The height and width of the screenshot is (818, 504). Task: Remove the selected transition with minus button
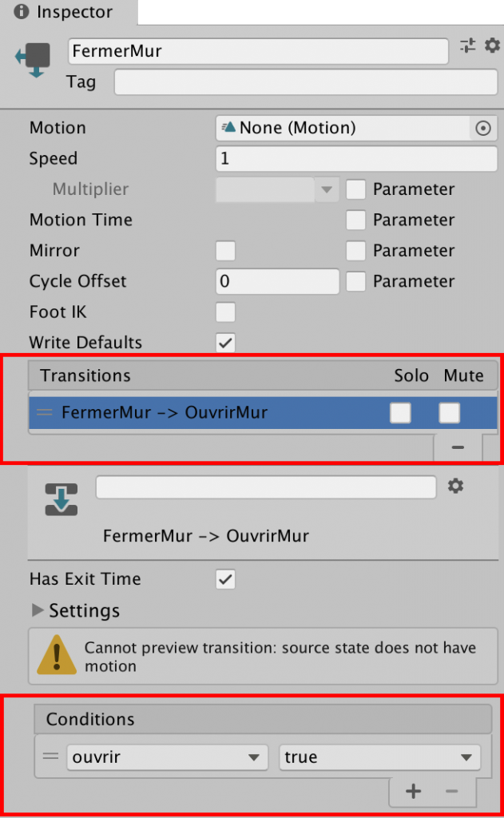point(458,447)
